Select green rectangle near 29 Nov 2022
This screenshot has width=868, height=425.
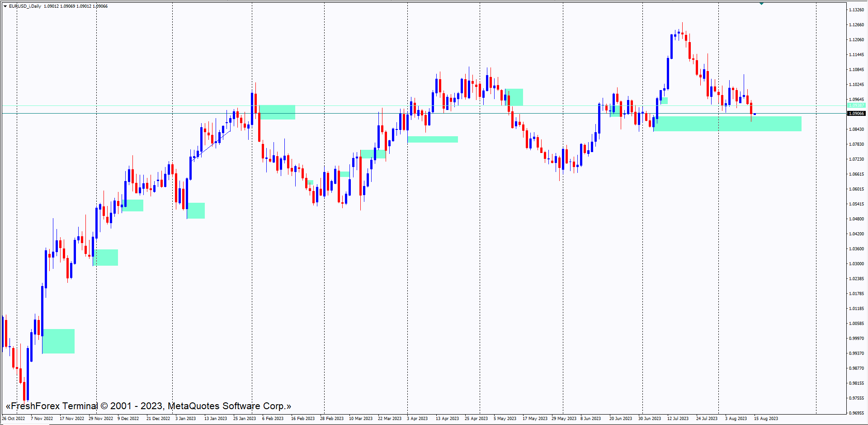(x=106, y=258)
